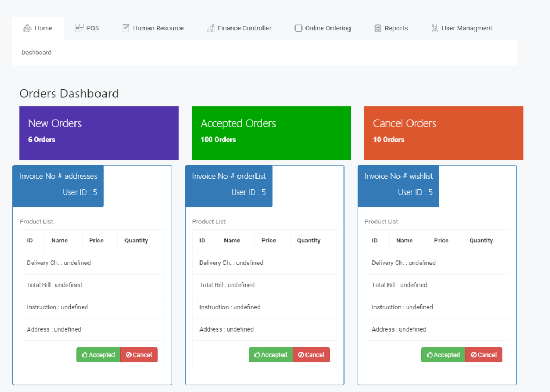Accept the wishlist invoice order
This screenshot has height=392, width=550.
[443, 355]
